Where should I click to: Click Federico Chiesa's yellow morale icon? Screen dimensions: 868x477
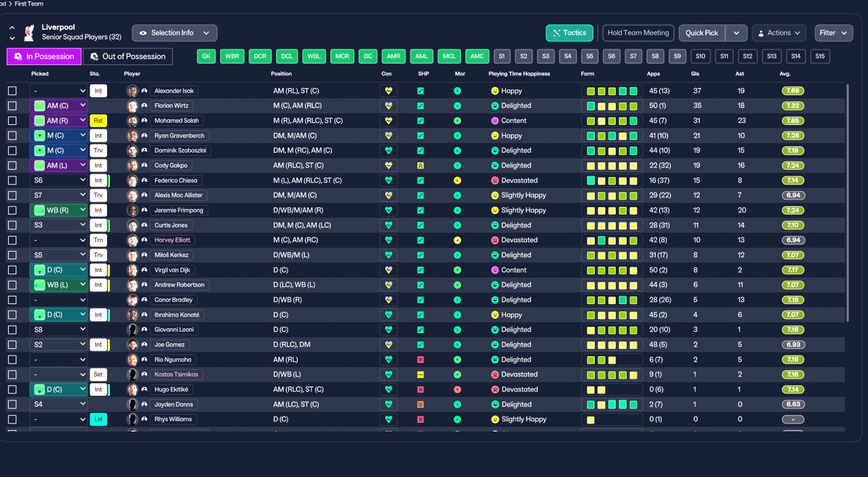tap(457, 180)
